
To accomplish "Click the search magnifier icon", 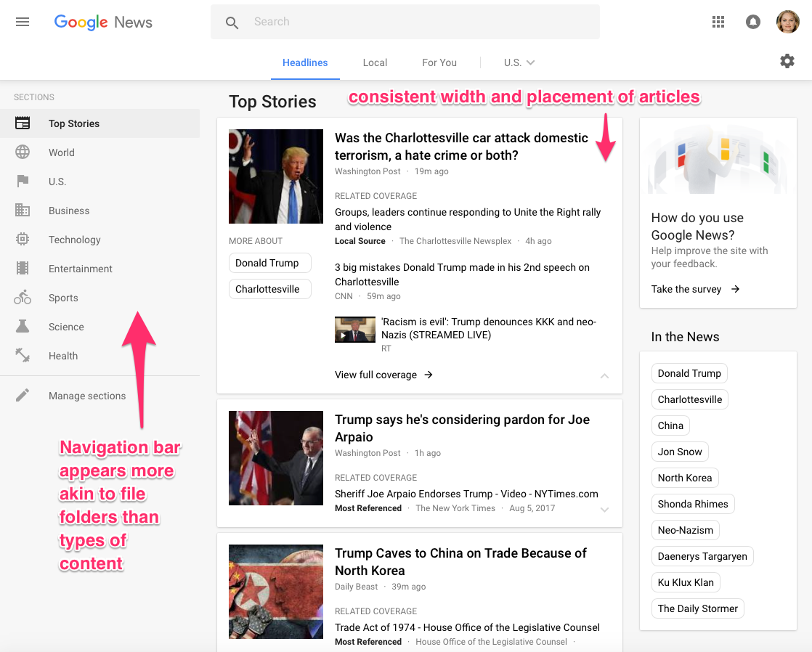I will pos(232,23).
